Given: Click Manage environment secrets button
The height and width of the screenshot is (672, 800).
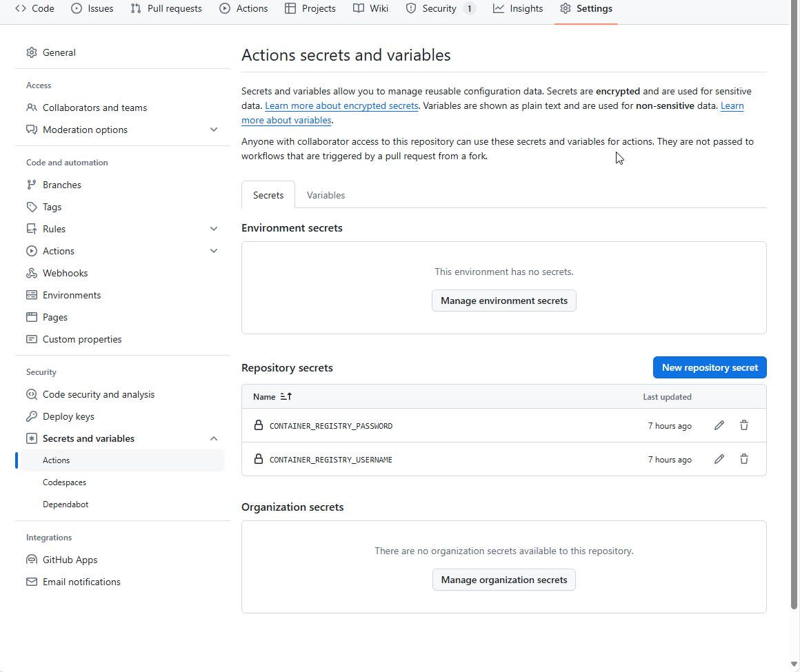Looking at the screenshot, I should click(504, 301).
